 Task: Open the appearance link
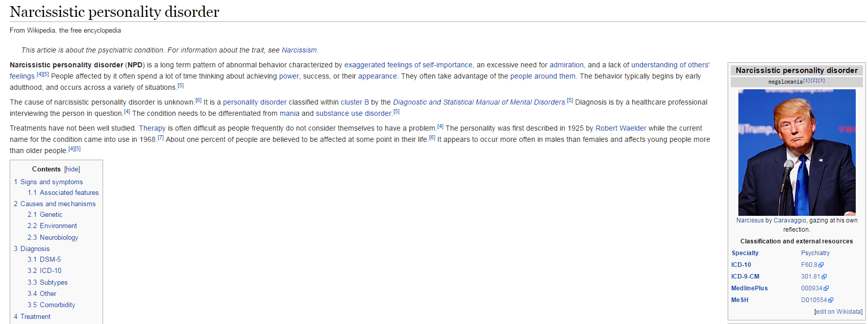click(x=378, y=76)
